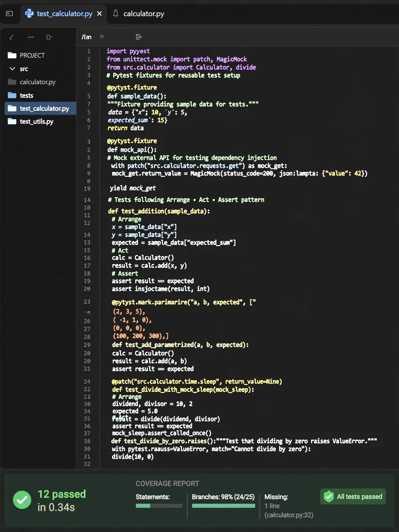Screen dimensions: 399x532
Task: Open the sidebar ellipsis more-options menu
Action: (31, 37)
